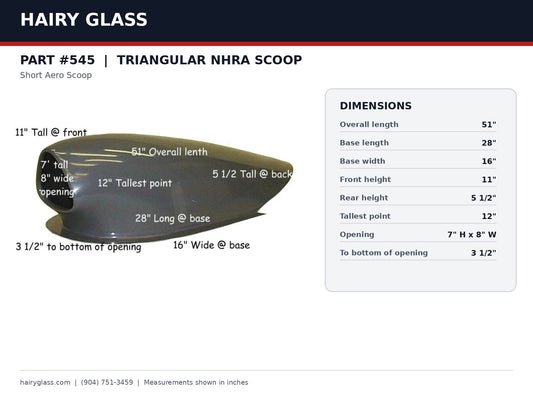
Task: Select the Base width row
Action: click(418, 161)
